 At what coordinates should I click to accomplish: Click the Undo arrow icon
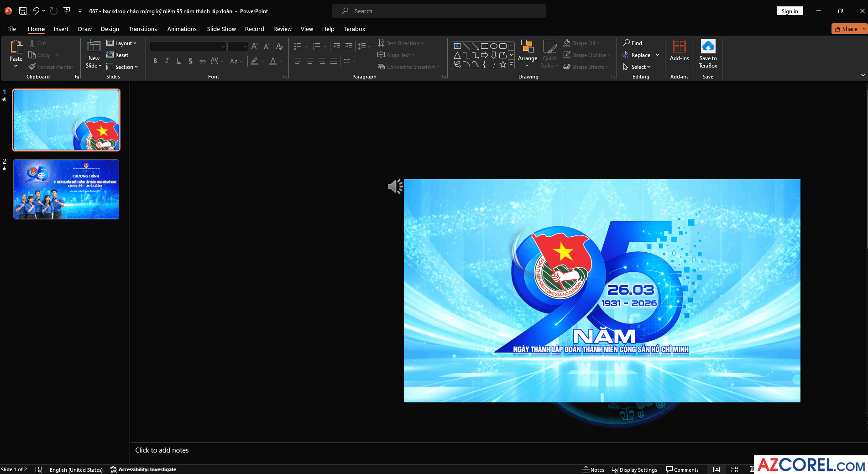(x=36, y=11)
